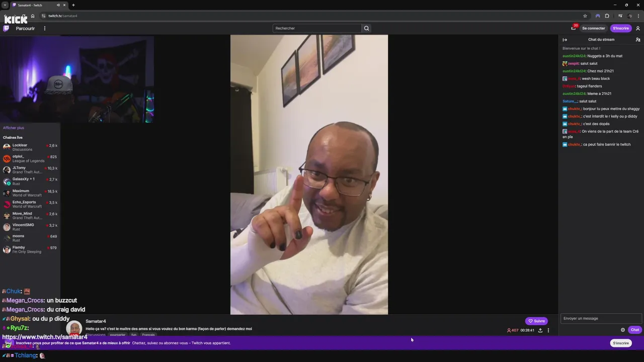Open GalaaxXy + 1 Rust channel
The height and width of the screenshot is (362, 644).
pyautogui.click(x=30, y=182)
